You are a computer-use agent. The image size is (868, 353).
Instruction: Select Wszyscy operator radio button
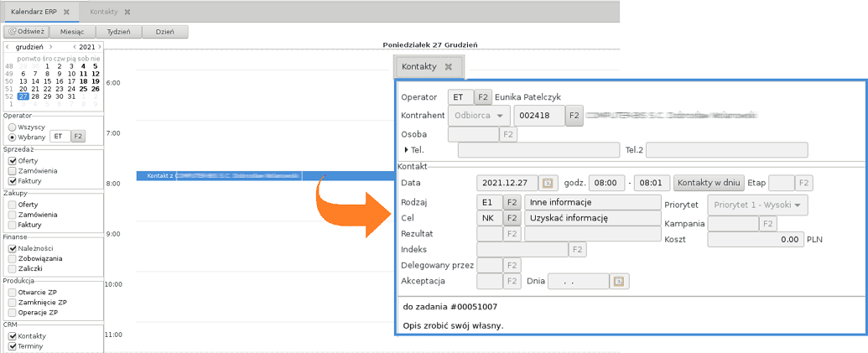click(13, 127)
